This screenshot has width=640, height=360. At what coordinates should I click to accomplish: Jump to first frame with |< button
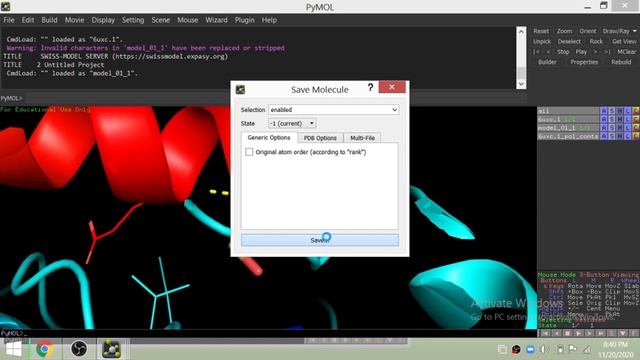tap(536, 52)
